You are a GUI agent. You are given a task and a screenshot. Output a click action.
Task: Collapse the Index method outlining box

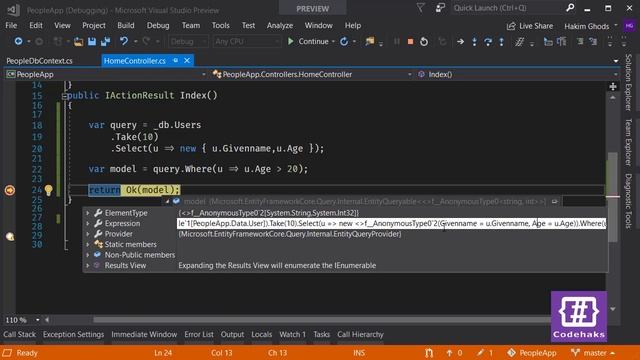point(64,96)
